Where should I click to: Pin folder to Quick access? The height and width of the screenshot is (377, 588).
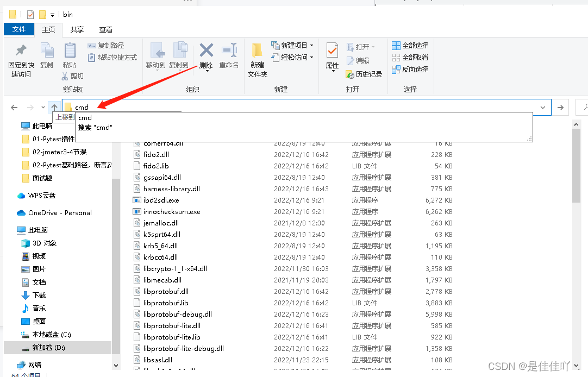point(21,61)
